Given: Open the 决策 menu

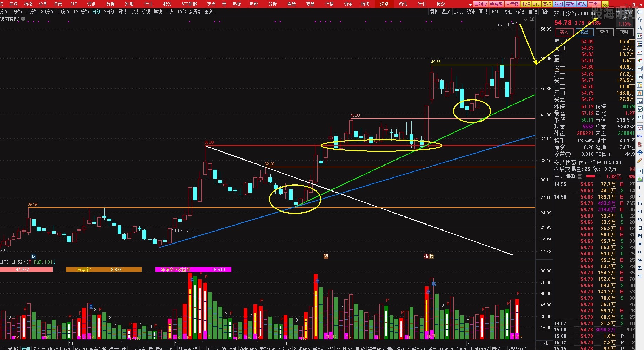Looking at the screenshot, I should (58, 4).
